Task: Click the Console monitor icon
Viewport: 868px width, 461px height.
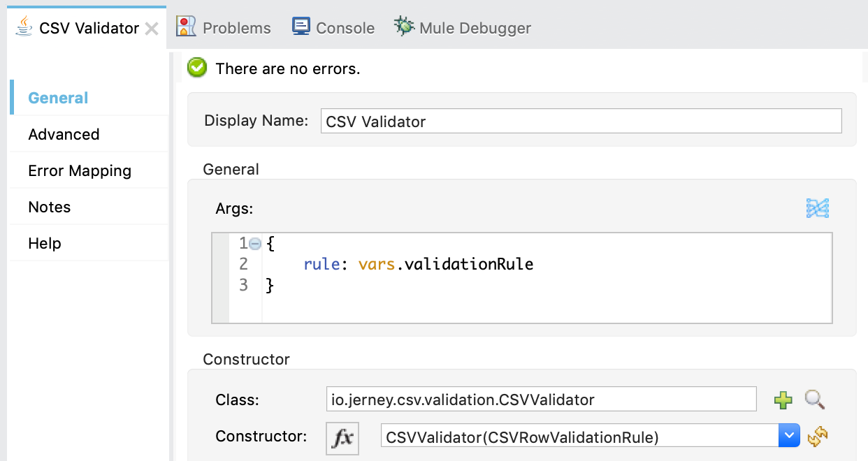Action: click(x=301, y=27)
